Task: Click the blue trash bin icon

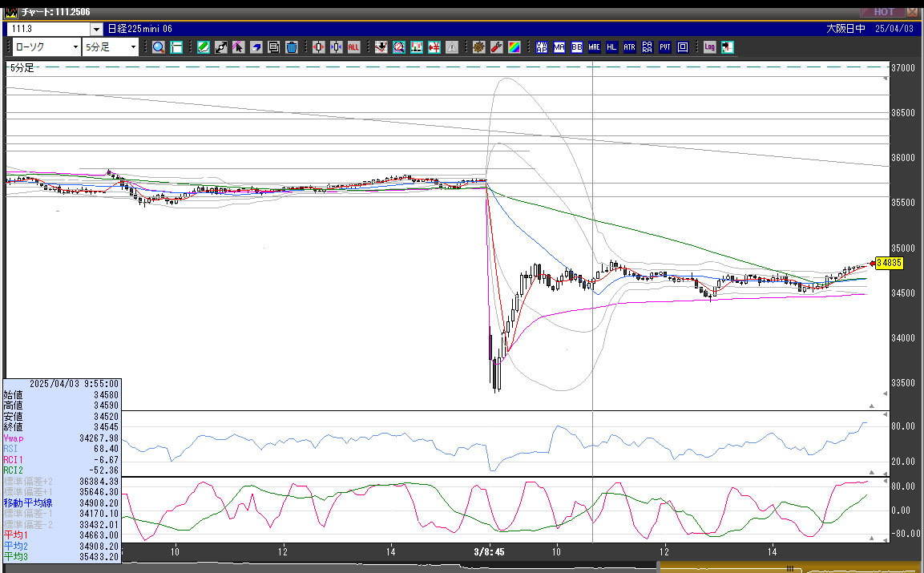Action: click(291, 47)
